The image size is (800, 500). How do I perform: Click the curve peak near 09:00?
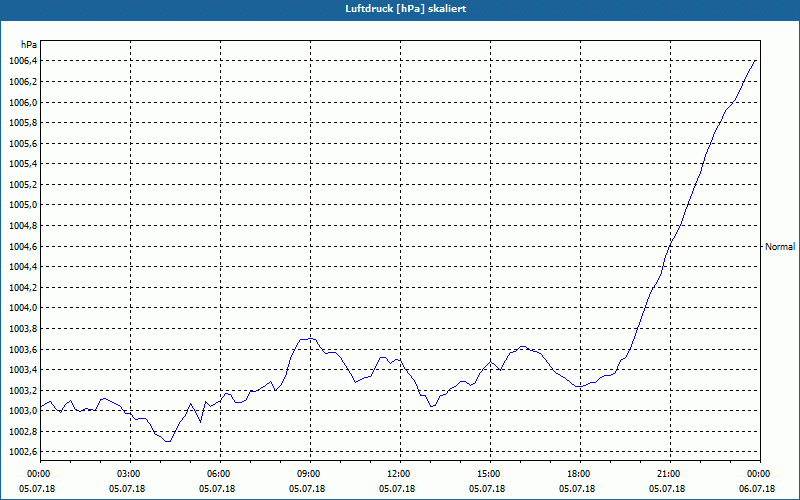(308, 339)
